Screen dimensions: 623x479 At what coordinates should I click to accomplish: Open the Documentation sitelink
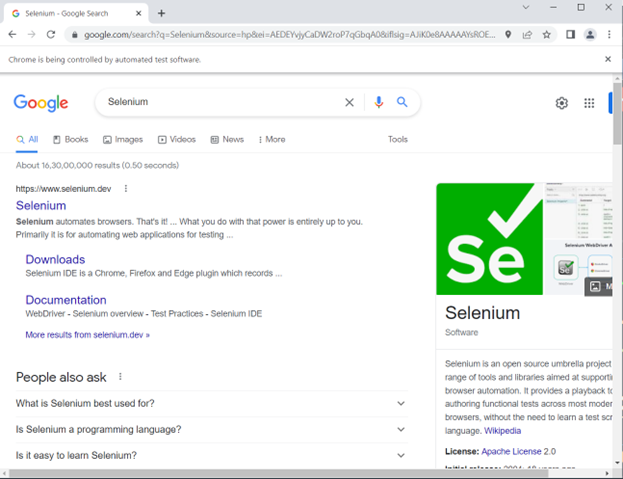coord(66,300)
